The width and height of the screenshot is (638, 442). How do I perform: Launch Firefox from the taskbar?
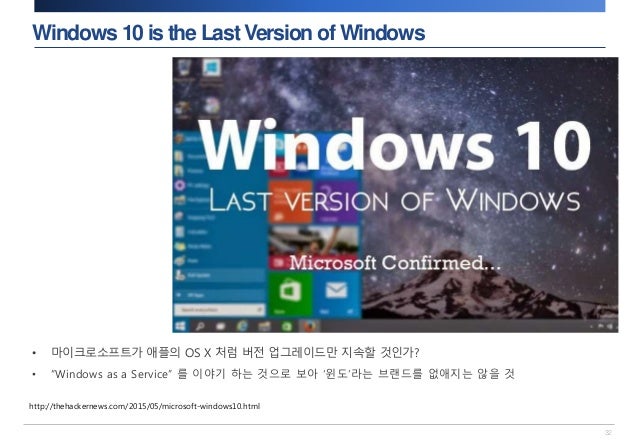coord(309,326)
